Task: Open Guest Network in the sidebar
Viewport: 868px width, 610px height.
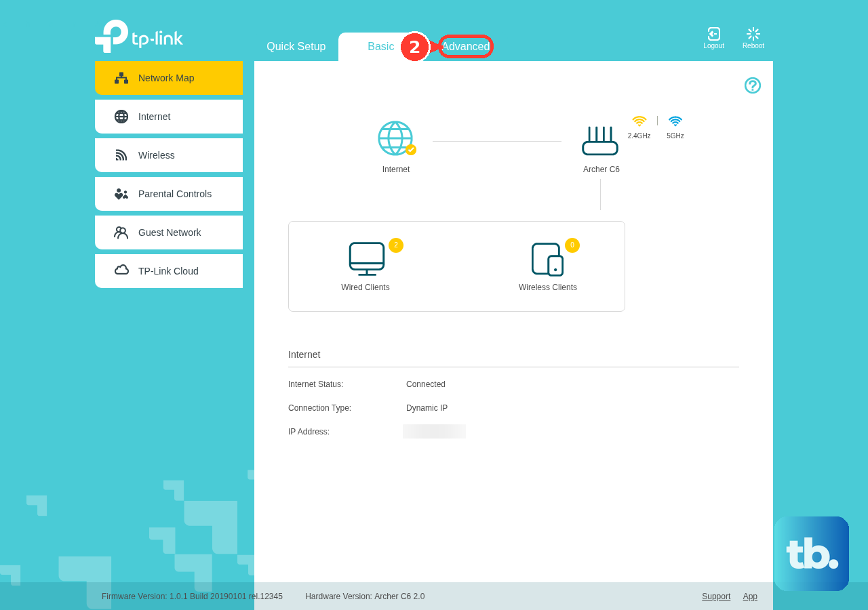Action: click(169, 232)
